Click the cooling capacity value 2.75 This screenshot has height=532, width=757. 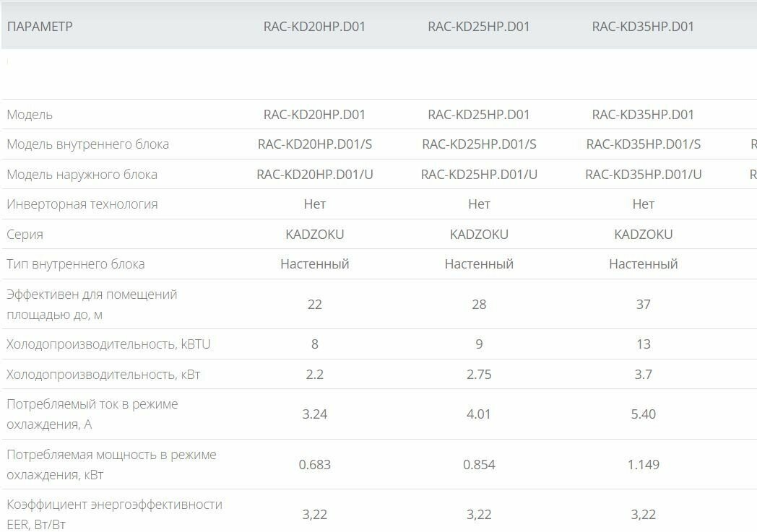(479, 375)
